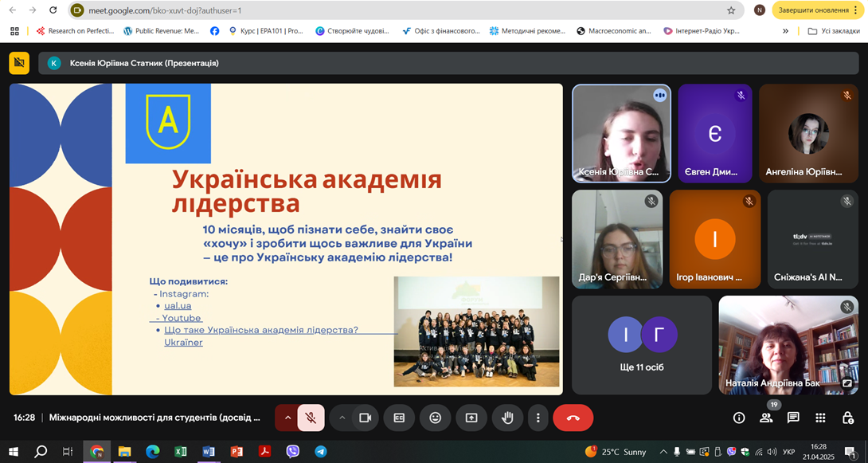Raise your hand in the call
Viewport: 868px width, 463px height.
pyautogui.click(x=507, y=418)
